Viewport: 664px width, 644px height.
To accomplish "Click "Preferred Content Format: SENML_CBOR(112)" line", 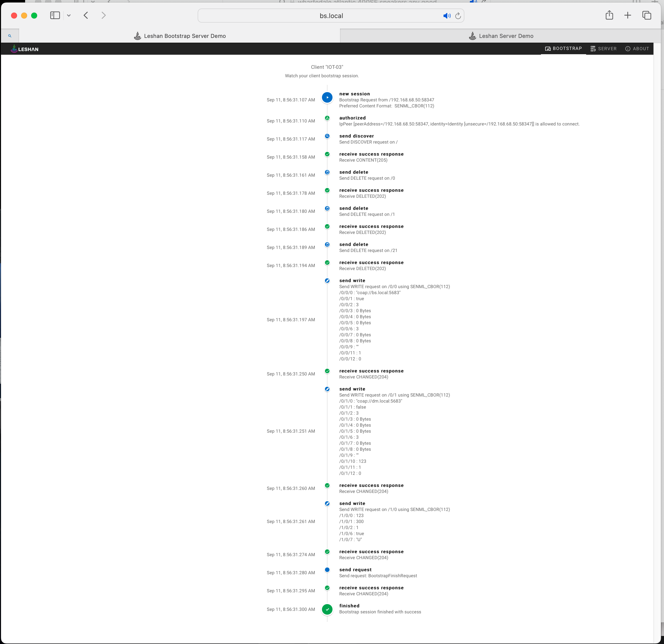I will (x=386, y=106).
